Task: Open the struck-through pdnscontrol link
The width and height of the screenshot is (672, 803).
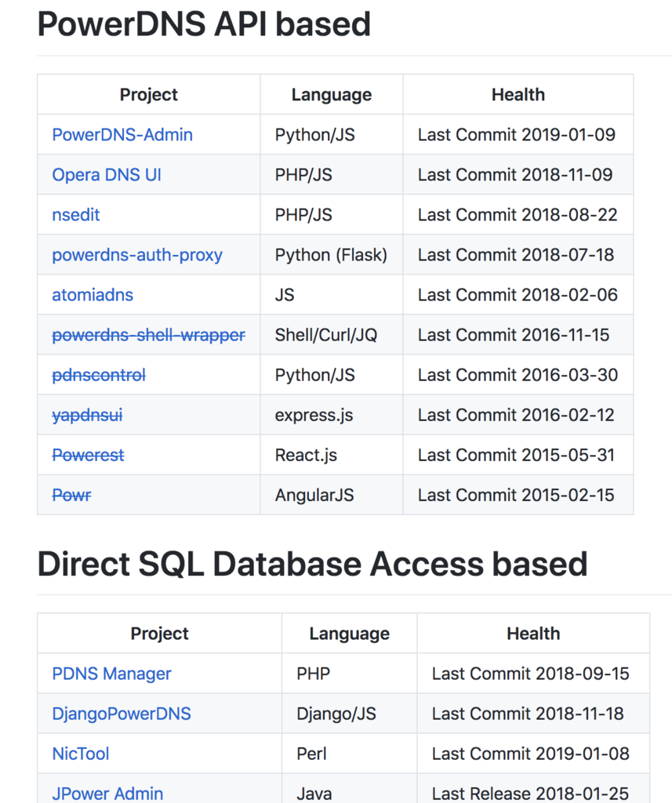Action: (99, 375)
